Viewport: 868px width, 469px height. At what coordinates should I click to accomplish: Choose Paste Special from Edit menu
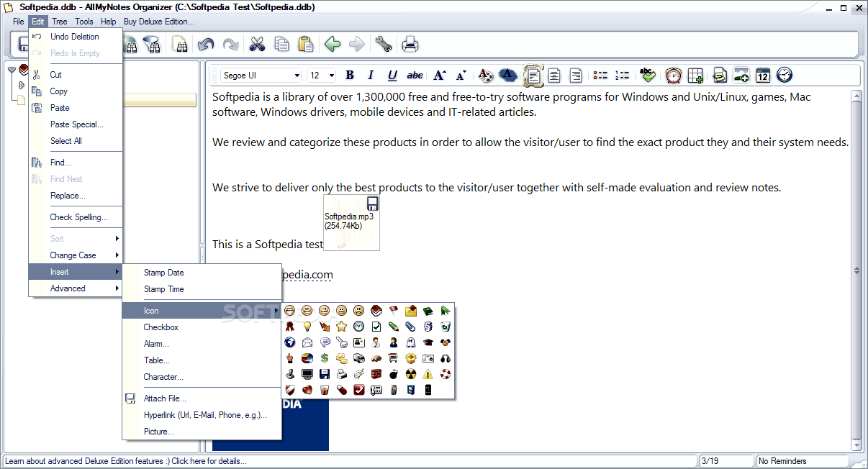pyautogui.click(x=76, y=124)
